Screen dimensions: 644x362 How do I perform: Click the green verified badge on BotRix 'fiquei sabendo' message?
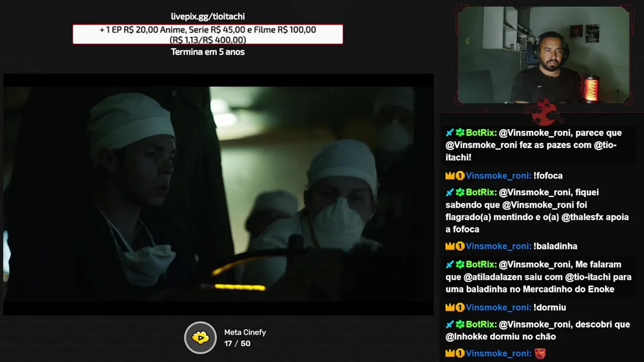(460, 193)
